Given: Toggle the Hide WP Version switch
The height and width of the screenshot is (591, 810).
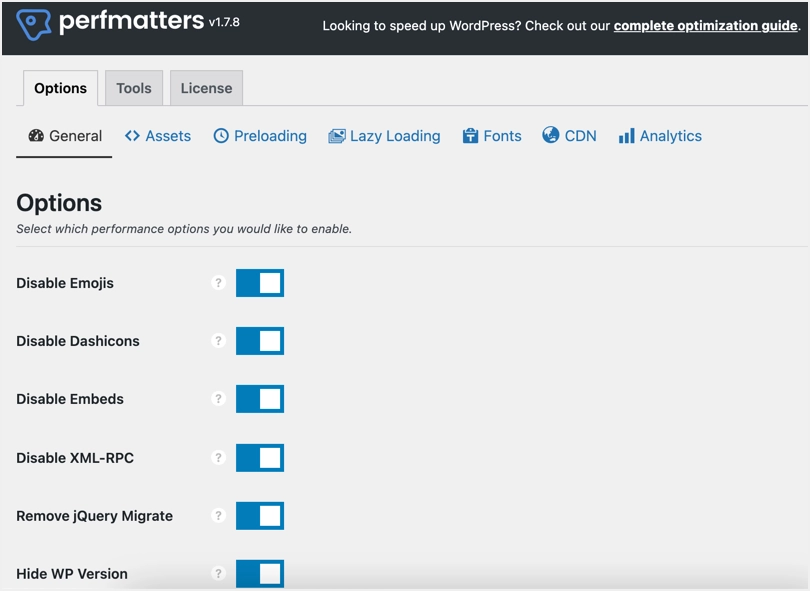Looking at the screenshot, I should point(260,573).
